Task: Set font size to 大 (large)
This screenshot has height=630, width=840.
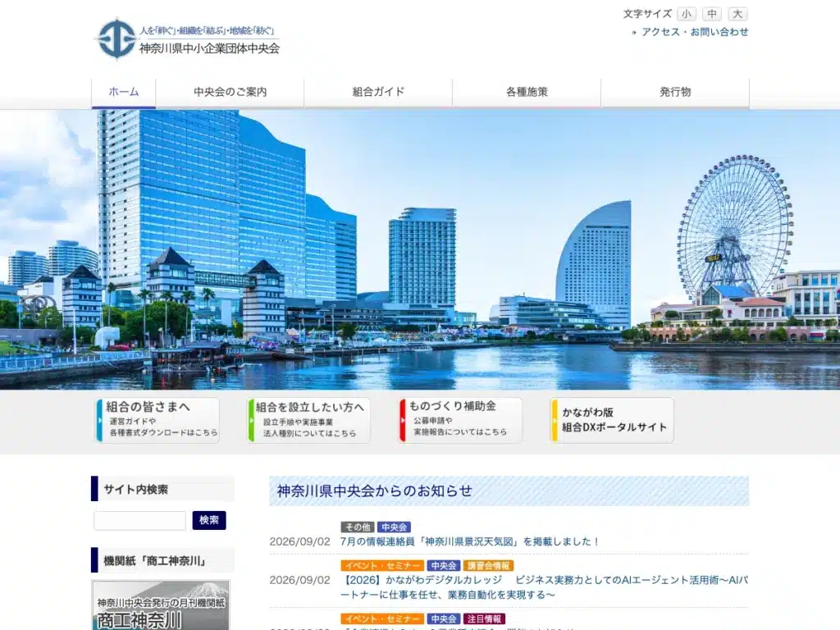Action: [x=737, y=14]
